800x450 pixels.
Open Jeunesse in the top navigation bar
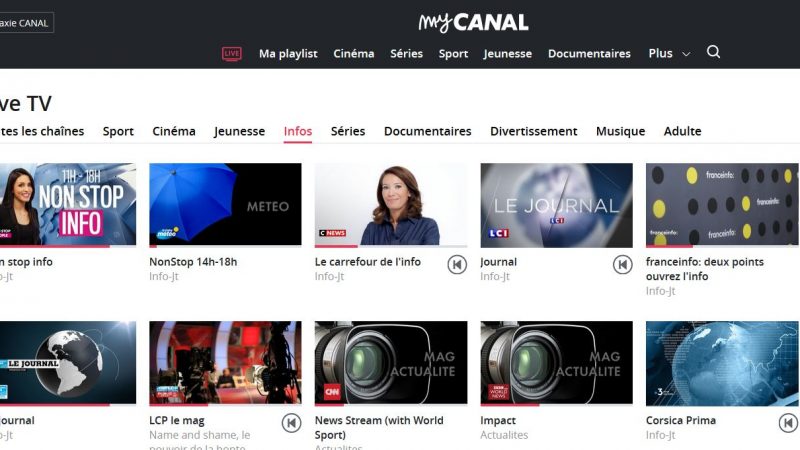(x=508, y=54)
